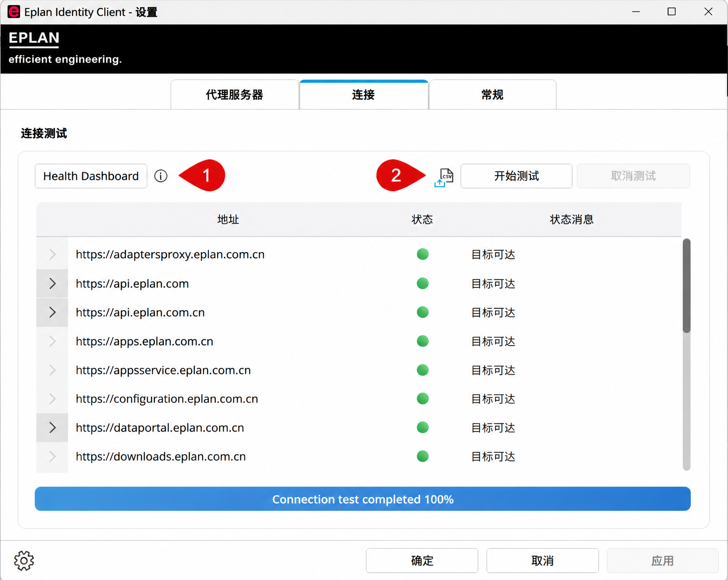Select https://dataportal.eplan.com.cn address text
Image resolution: width=728 pixels, height=580 pixels.
[x=160, y=427]
